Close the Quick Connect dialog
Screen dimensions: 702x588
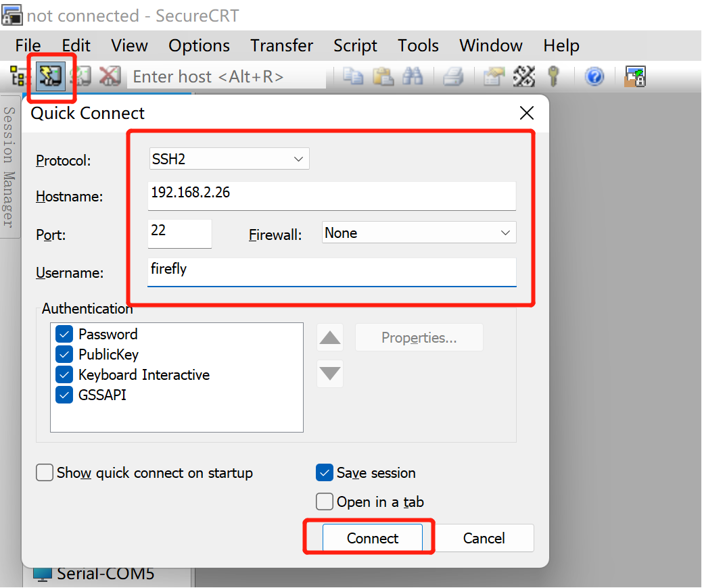(x=526, y=113)
